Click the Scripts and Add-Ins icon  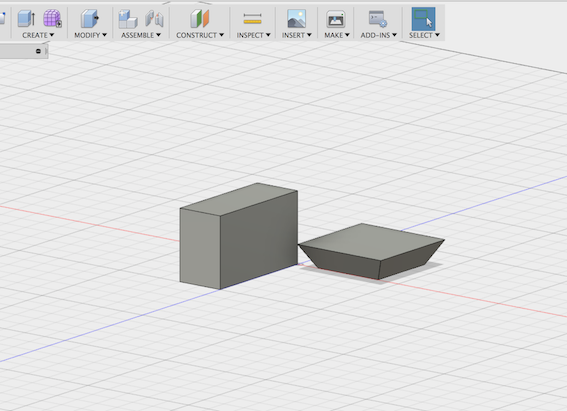point(378,19)
